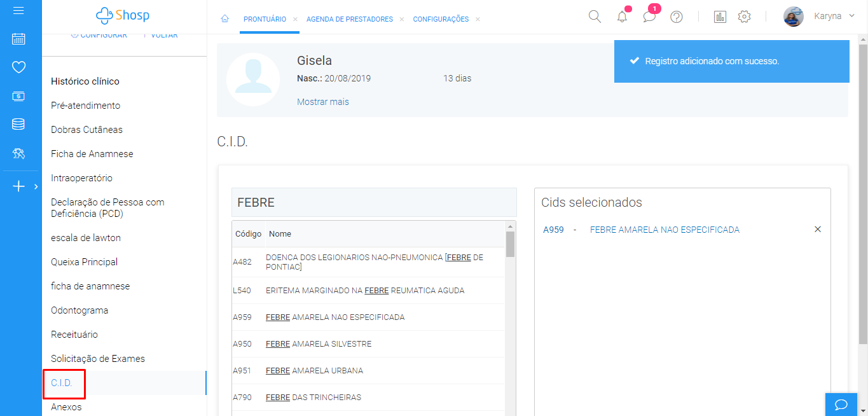Image resolution: width=868 pixels, height=416 pixels.
Task: Open the search magnifier icon
Action: (x=595, y=17)
